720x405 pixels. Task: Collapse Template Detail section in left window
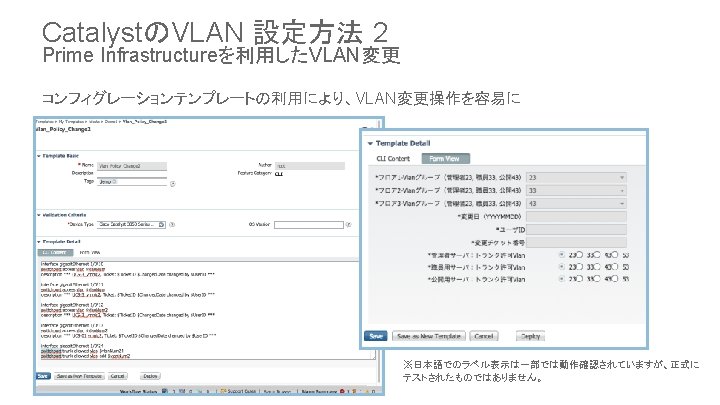click(x=39, y=242)
